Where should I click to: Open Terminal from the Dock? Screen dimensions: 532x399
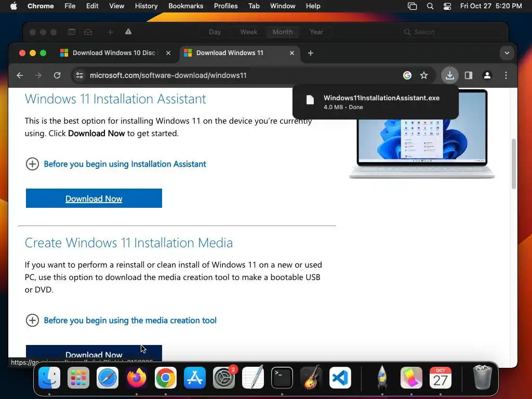click(x=282, y=378)
